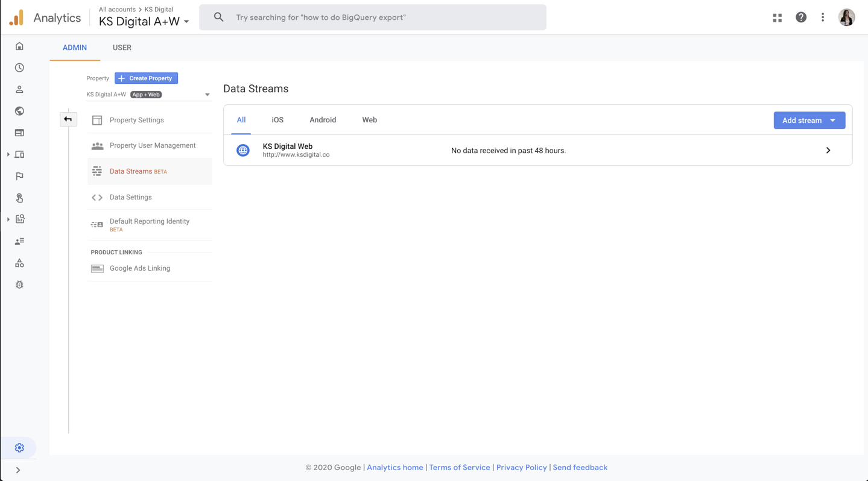Expand the Analysis section triangle in sidebar
The image size is (868, 481).
coord(8,219)
